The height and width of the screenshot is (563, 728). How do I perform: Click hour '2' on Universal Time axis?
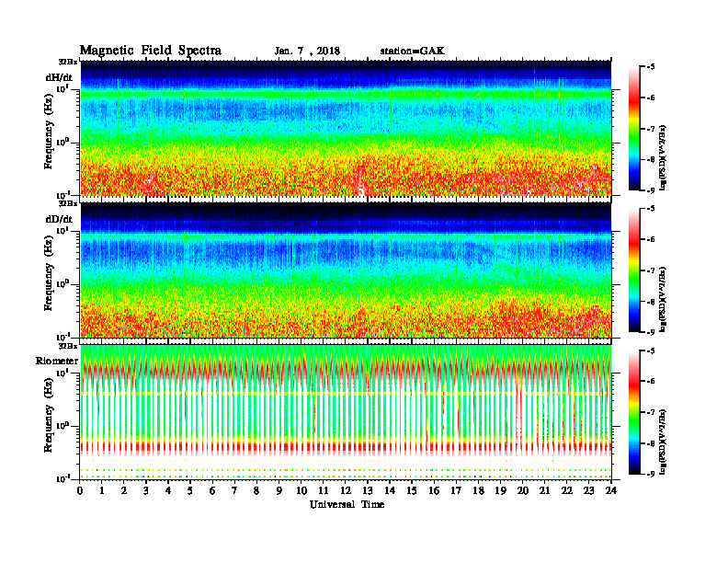pyautogui.click(x=124, y=491)
